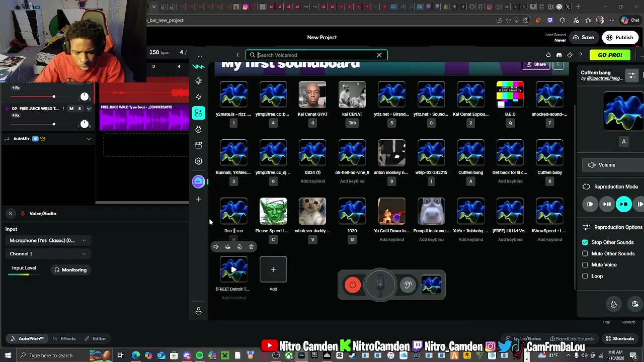Open the Channel 1 dropdown
Image resolution: width=644 pixels, height=362 pixels.
pos(48,254)
